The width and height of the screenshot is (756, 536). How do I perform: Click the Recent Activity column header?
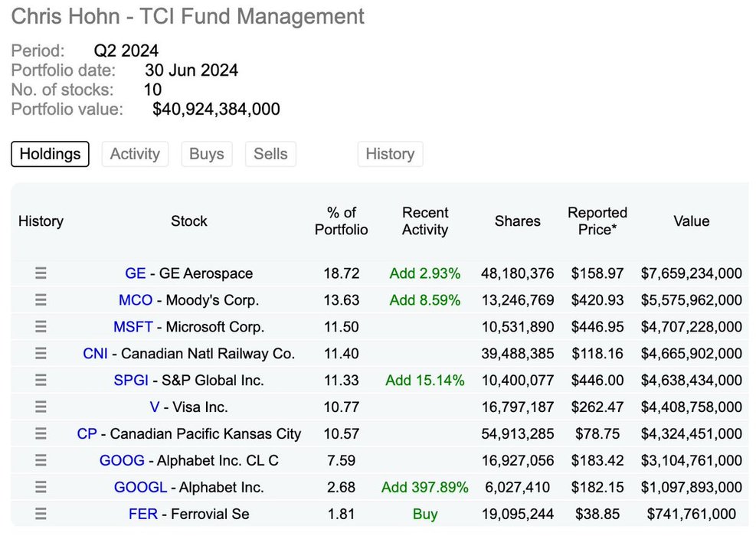tap(425, 221)
